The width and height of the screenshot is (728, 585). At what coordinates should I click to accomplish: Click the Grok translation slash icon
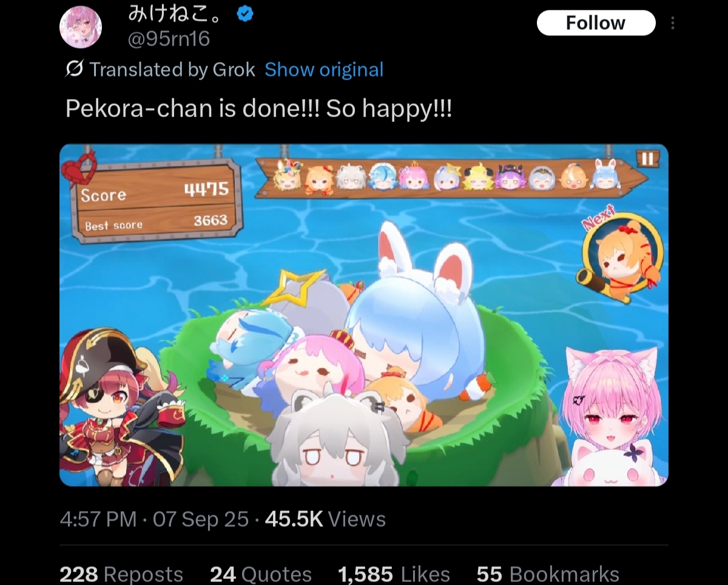click(73, 69)
